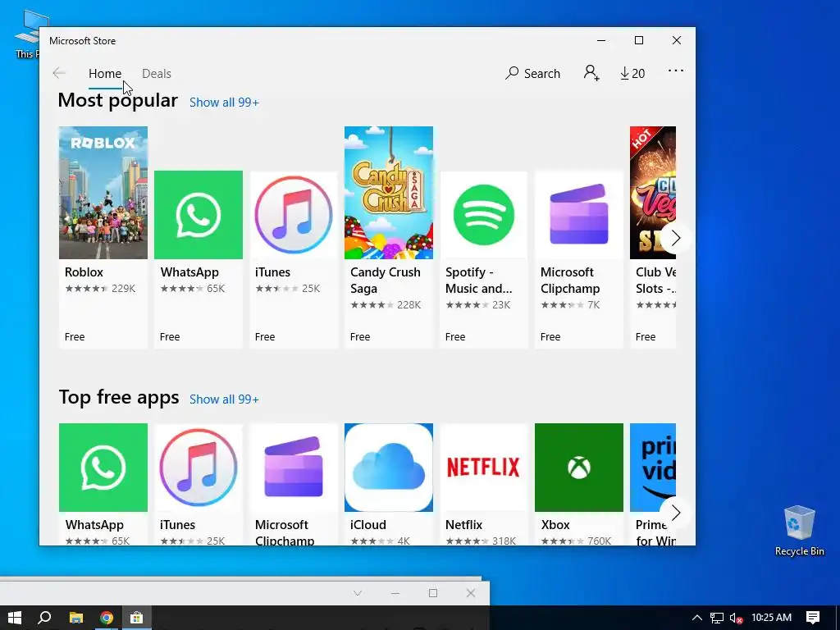Open Downloads and updates showing 20
Screen dimensions: 840x630
(632, 73)
